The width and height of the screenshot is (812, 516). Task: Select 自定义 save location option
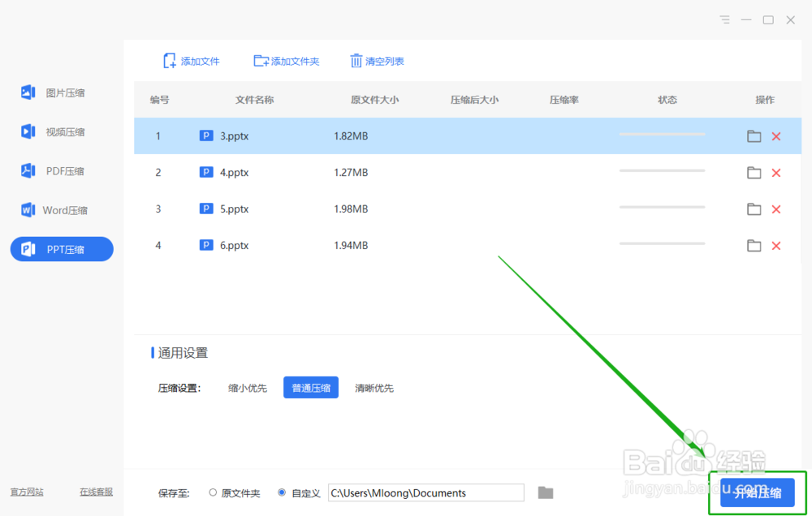pos(300,492)
